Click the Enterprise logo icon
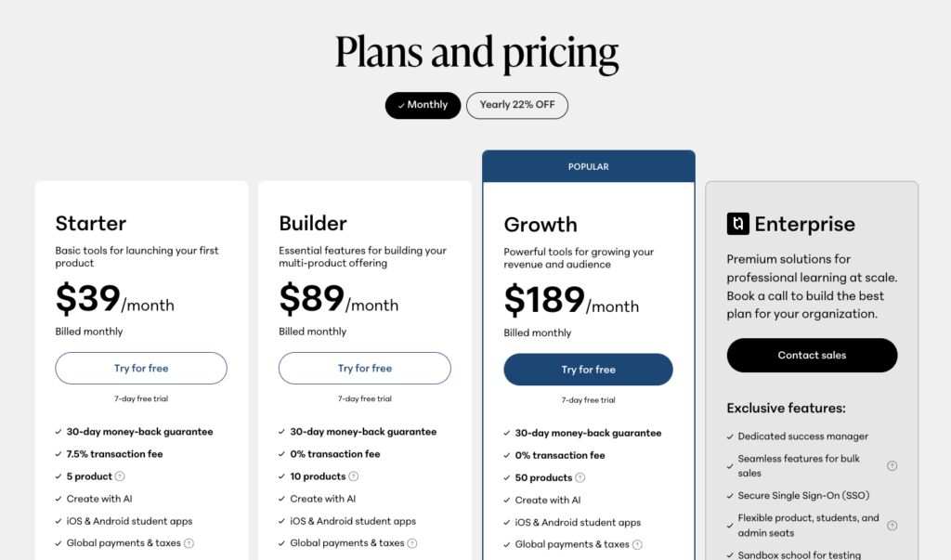 [737, 224]
